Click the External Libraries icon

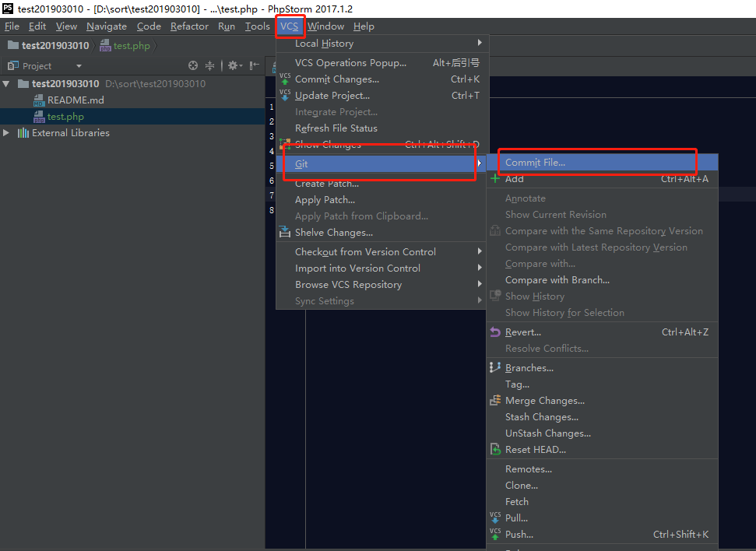point(23,133)
